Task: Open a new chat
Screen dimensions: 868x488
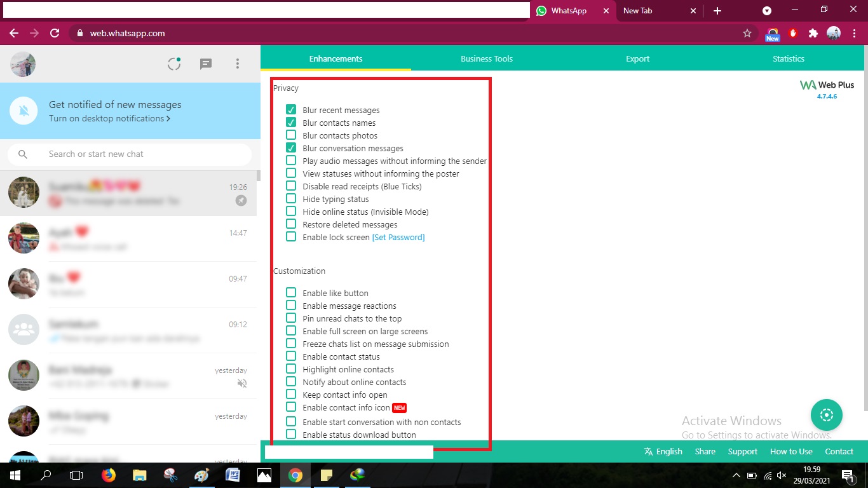Action: [x=205, y=64]
